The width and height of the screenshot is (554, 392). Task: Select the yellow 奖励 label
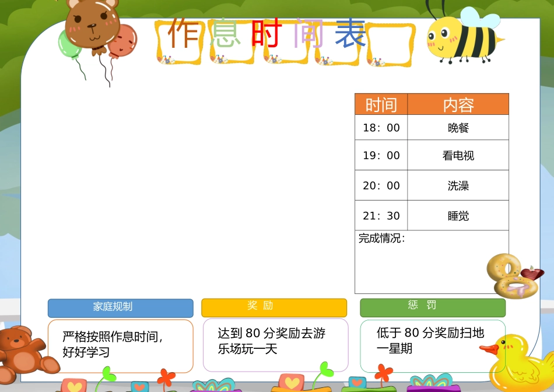coord(274,307)
